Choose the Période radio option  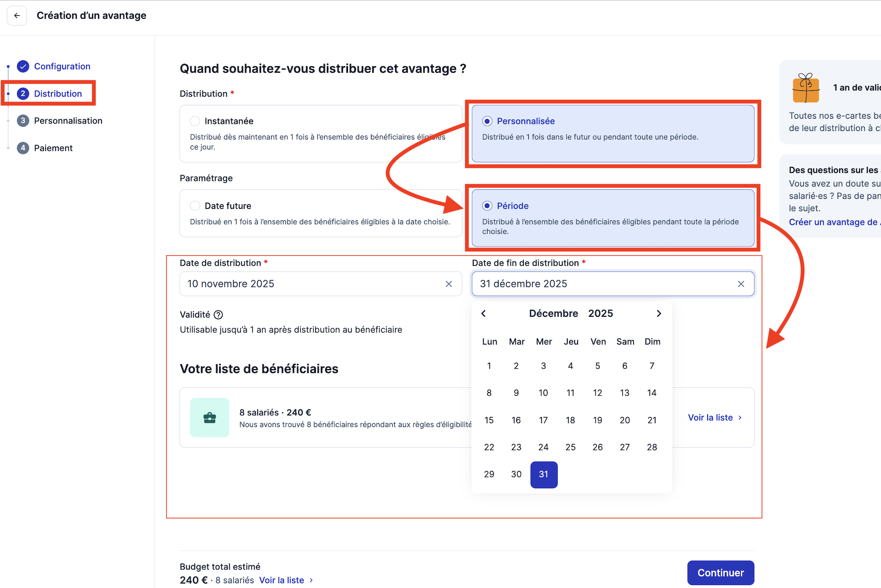[x=487, y=206]
